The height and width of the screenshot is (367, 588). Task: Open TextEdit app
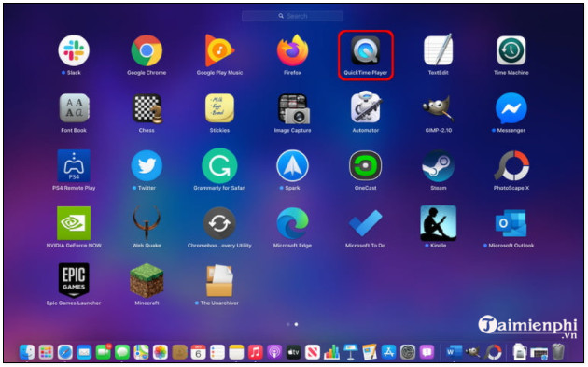point(439,49)
